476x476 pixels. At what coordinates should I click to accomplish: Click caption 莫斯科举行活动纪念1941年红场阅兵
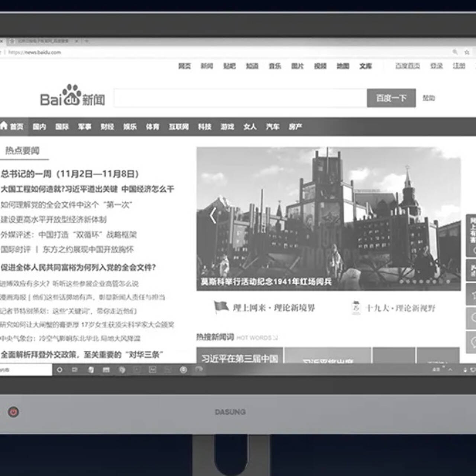click(x=266, y=282)
